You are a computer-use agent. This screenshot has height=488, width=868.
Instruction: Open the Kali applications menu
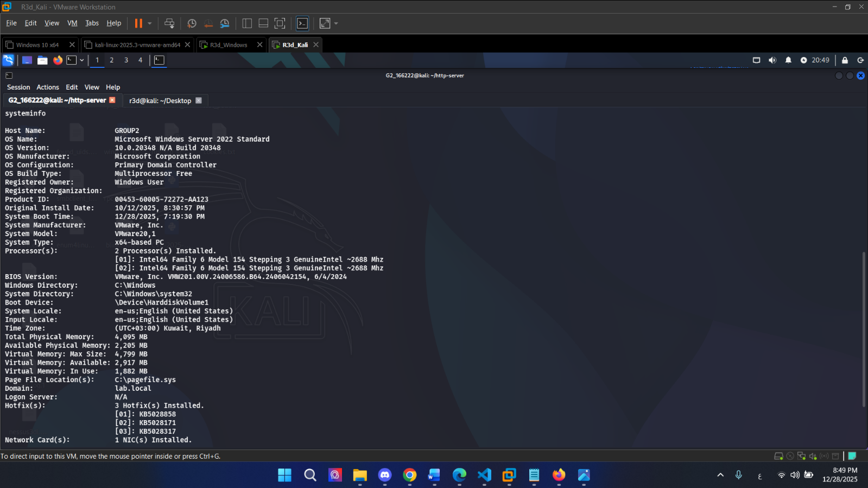pos(8,60)
